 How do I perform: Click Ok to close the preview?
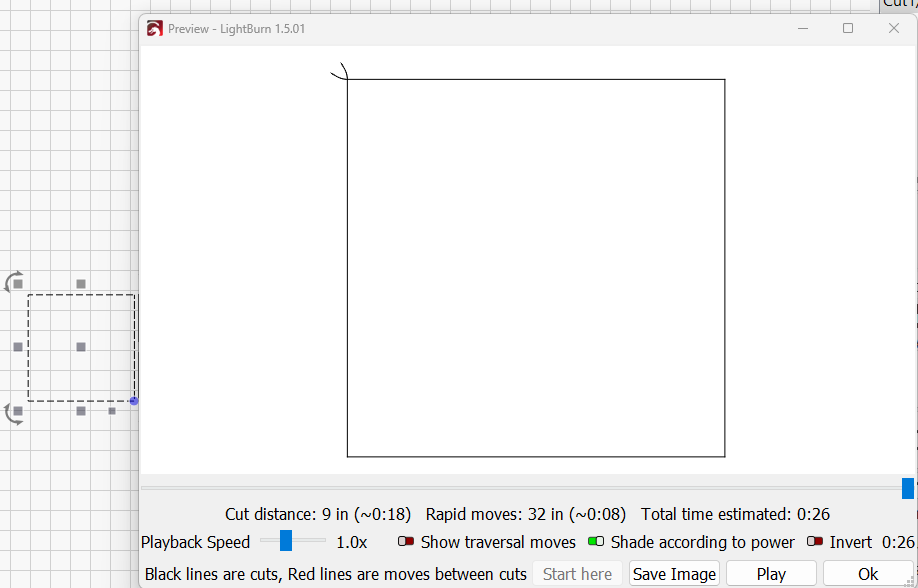[x=868, y=574]
